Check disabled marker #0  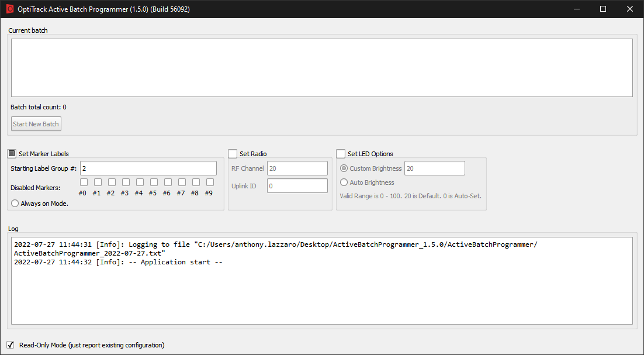pos(83,182)
